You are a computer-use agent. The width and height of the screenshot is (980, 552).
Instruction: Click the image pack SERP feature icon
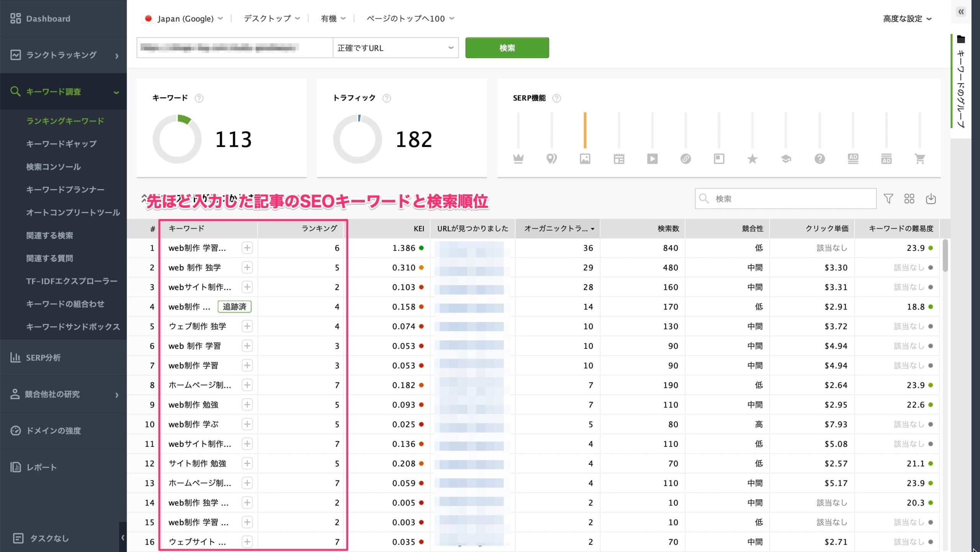click(585, 158)
